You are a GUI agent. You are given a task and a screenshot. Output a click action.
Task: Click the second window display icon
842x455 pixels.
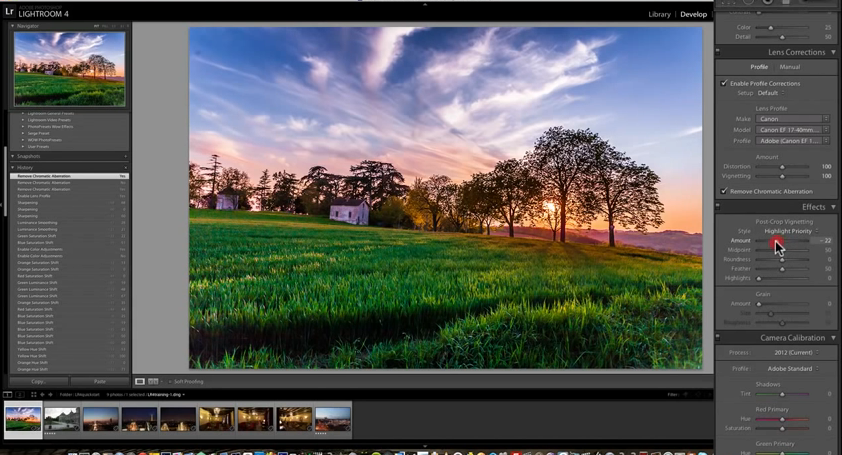19,394
